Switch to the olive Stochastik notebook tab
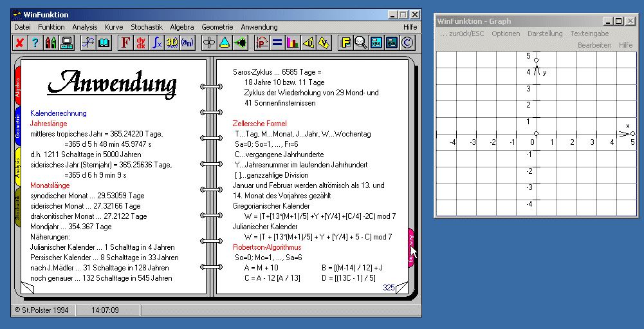This screenshot has height=329, width=644. coord(18,207)
